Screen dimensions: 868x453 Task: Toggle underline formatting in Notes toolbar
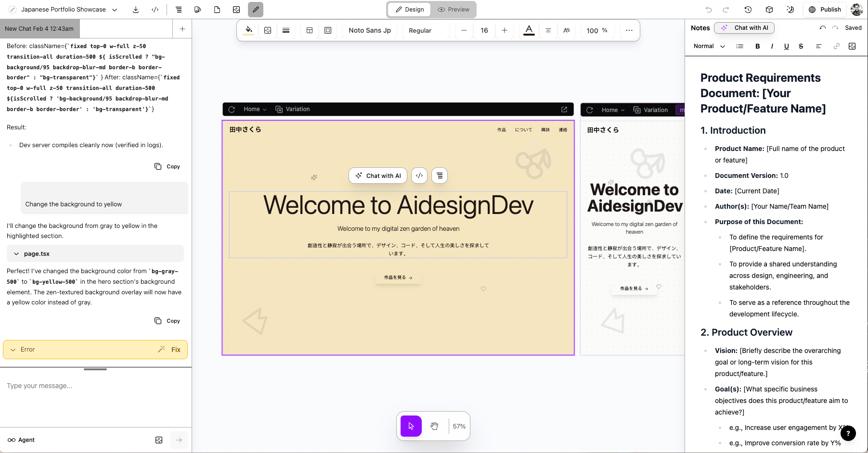tap(786, 46)
